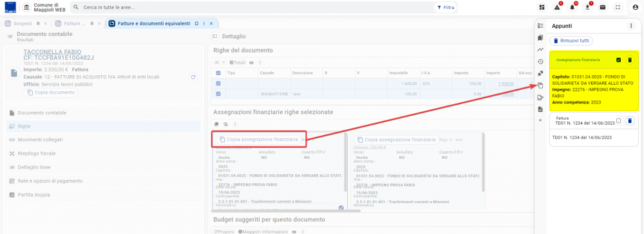The image size is (644, 234).
Task: Click the document file icon on result card
Action: pyautogui.click(x=14, y=73)
